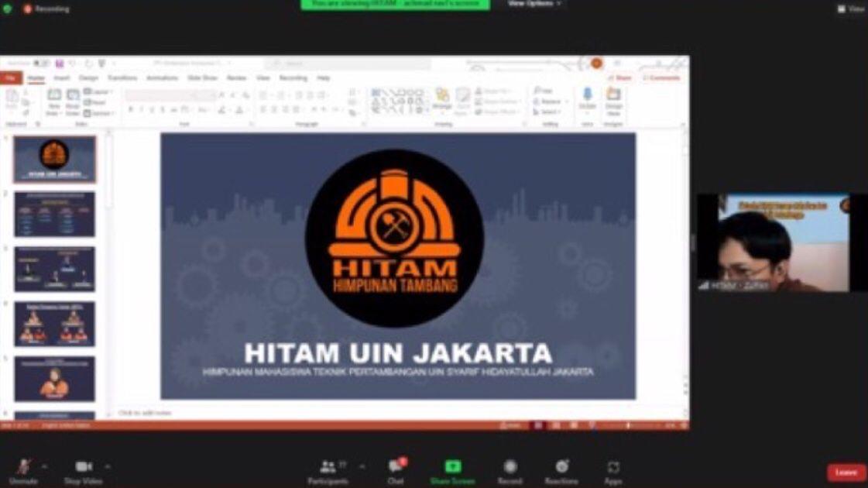
Task: Switch to the Design ribbon tab
Action: pos(88,78)
